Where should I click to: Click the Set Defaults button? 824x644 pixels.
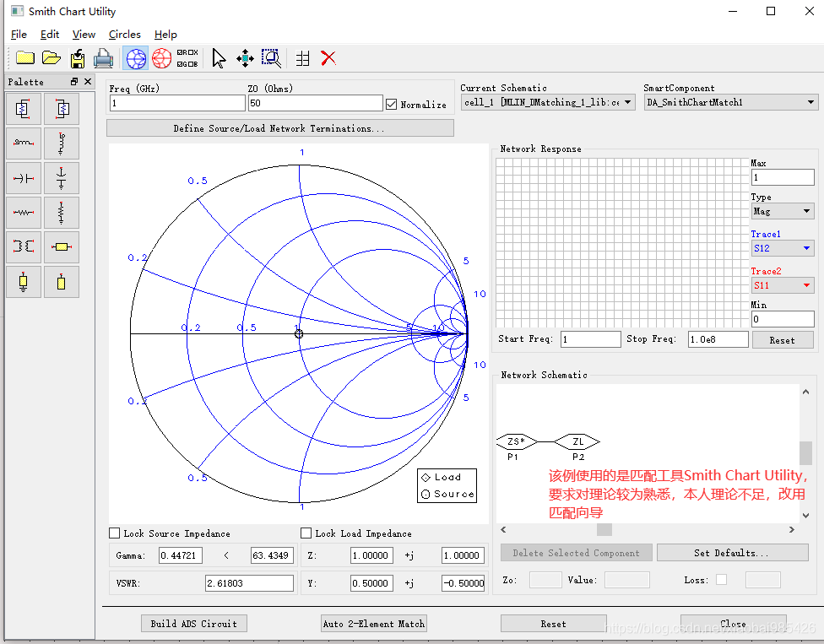pos(732,553)
